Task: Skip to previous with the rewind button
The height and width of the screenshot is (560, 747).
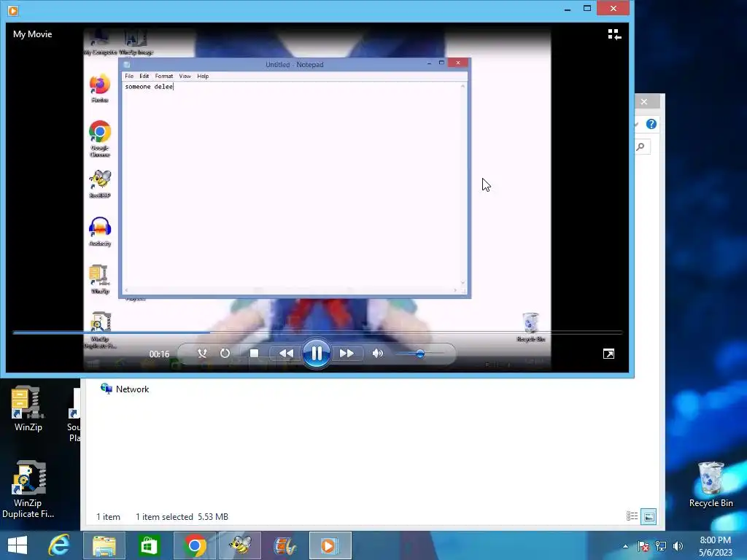Action: coord(286,354)
